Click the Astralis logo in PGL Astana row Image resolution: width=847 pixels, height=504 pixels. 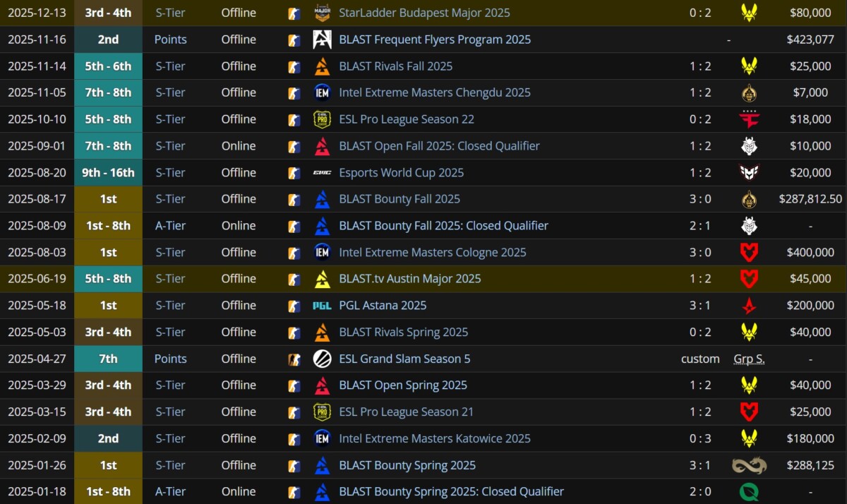(749, 306)
